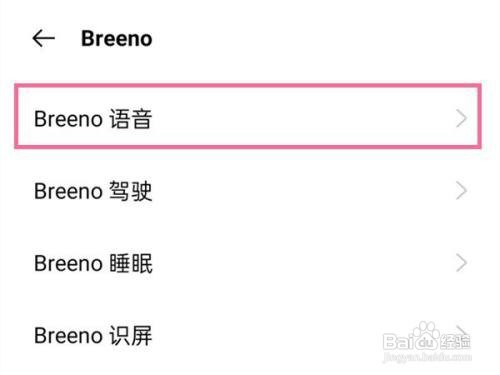500x375 pixels.
Task: Open Breeno 睡眠 settings
Action: point(250,263)
